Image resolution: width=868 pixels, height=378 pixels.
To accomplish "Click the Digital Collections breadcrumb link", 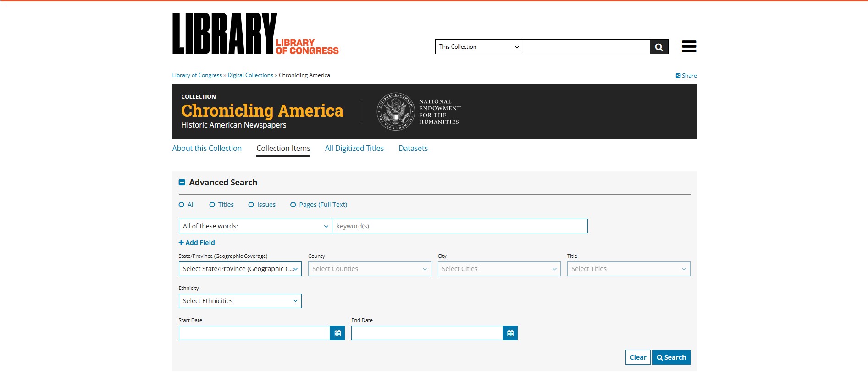I will coord(250,75).
